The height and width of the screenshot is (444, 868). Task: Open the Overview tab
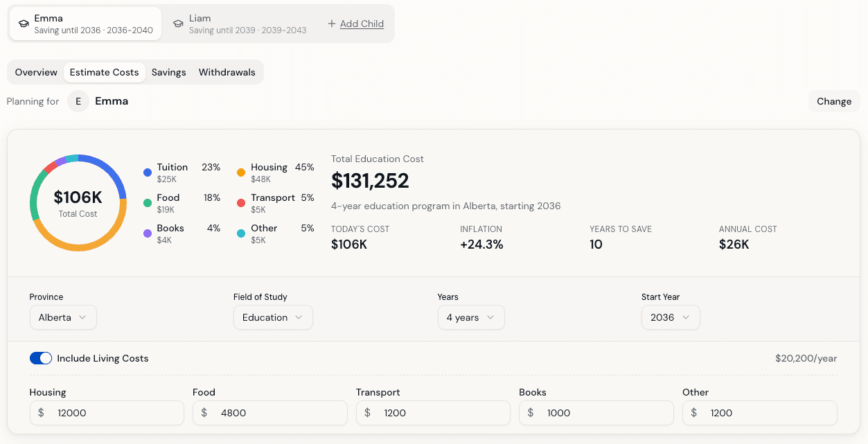[x=36, y=72]
